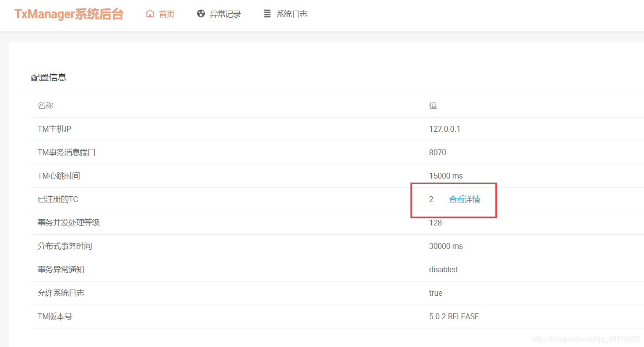Select the registered TC count 2
Viewport: 644px width, 347px height.
tap(431, 199)
